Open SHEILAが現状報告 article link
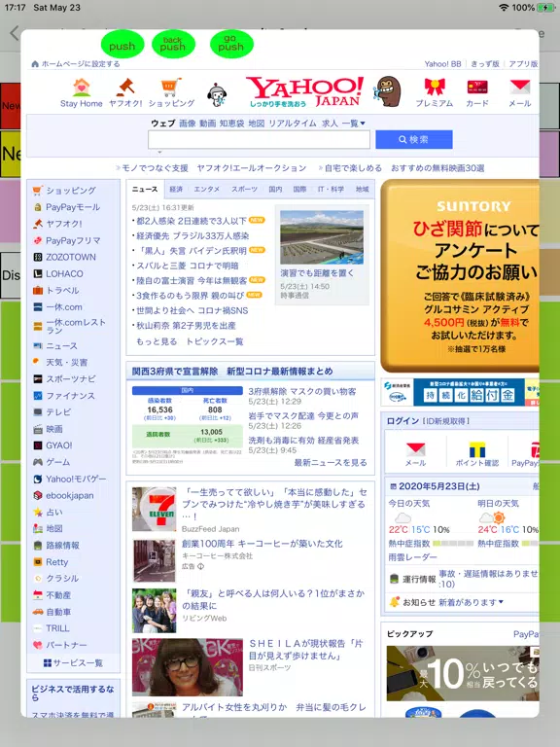 (305, 650)
